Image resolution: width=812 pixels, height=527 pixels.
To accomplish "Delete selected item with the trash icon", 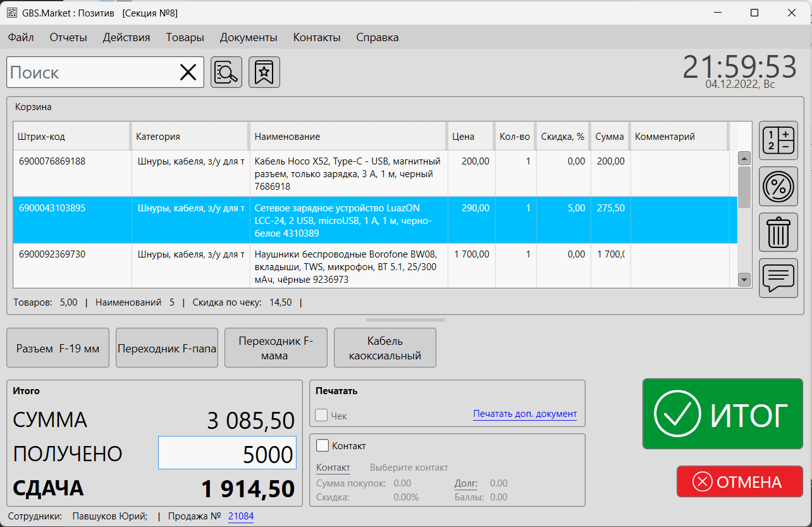I will click(x=778, y=233).
